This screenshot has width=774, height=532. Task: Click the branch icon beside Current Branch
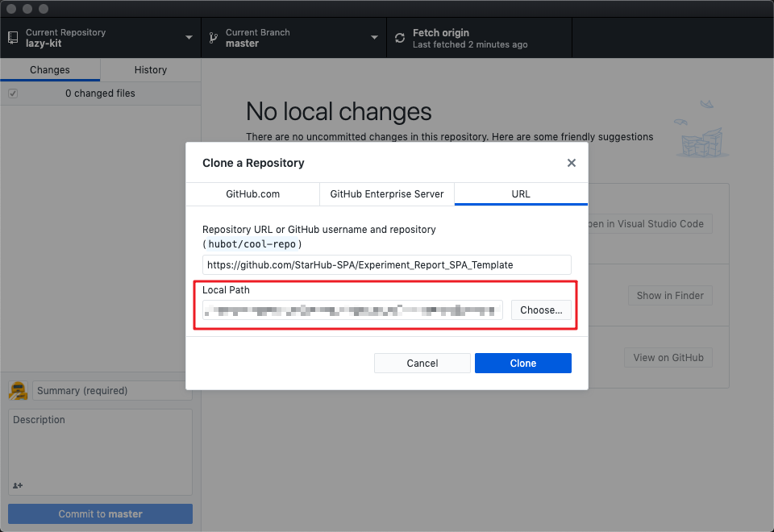(x=214, y=38)
